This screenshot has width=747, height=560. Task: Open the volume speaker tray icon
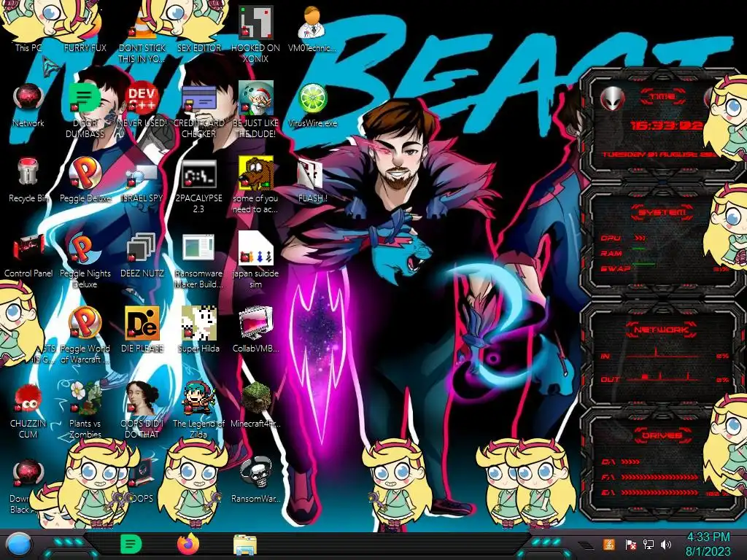[666, 544]
